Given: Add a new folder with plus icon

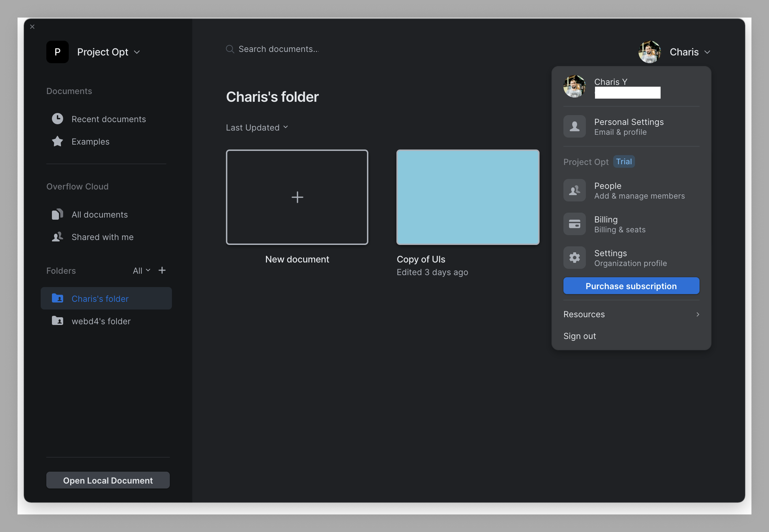Looking at the screenshot, I should tap(162, 270).
